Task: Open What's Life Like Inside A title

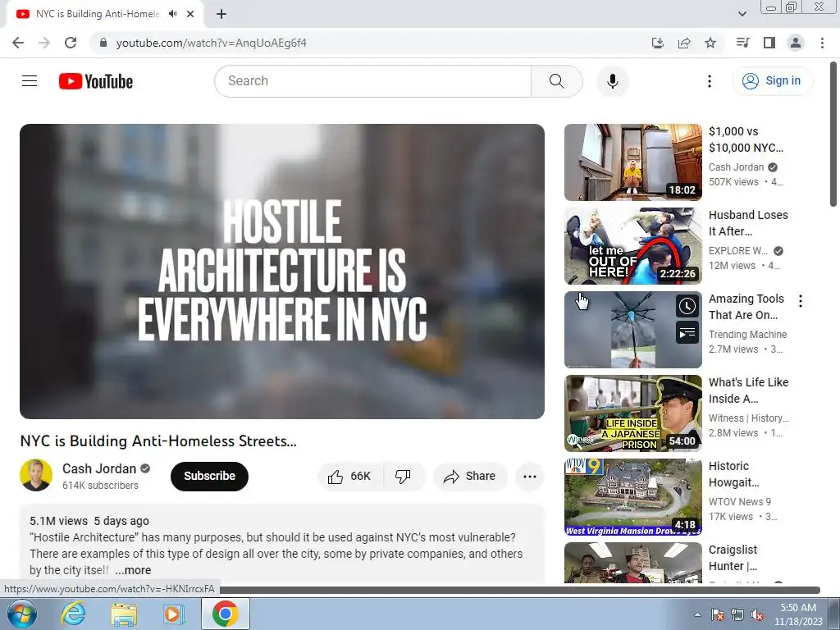Action: click(748, 390)
